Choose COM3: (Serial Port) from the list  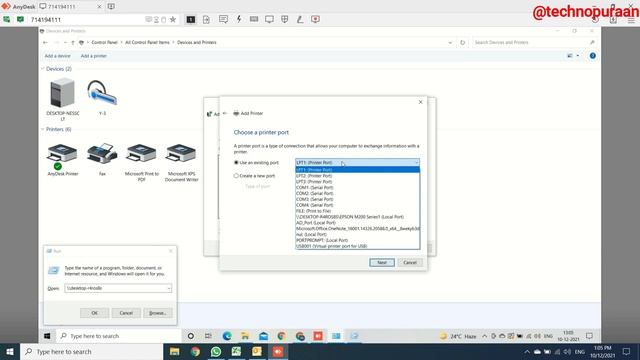point(357,199)
